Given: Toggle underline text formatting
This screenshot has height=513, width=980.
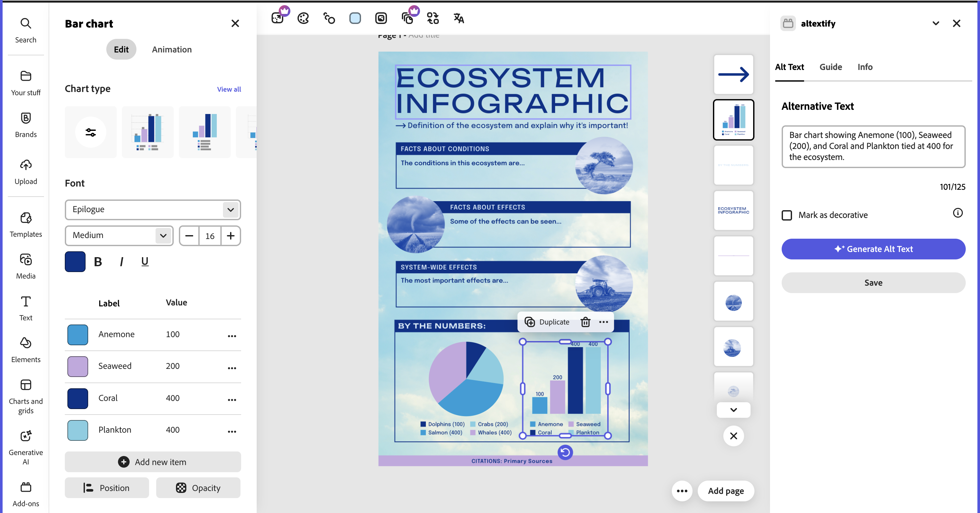Looking at the screenshot, I should pyautogui.click(x=145, y=262).
